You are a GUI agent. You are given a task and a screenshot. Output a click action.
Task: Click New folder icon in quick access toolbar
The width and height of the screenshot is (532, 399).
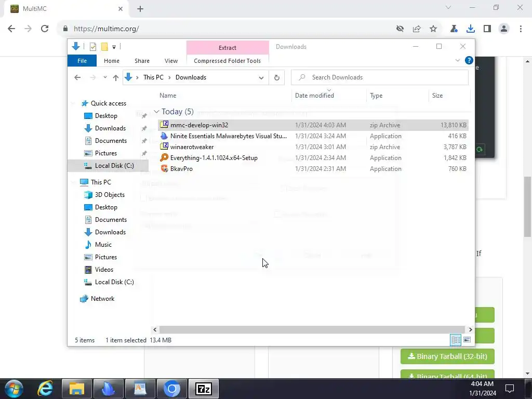[104, 47]
